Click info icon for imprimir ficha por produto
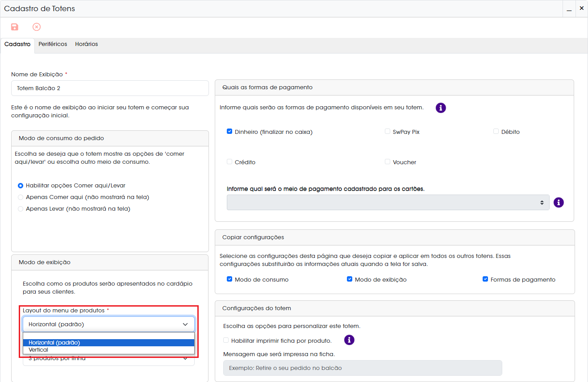Image resolution: width=588 pixels, height=382 pixels. [x=349, y=340]
